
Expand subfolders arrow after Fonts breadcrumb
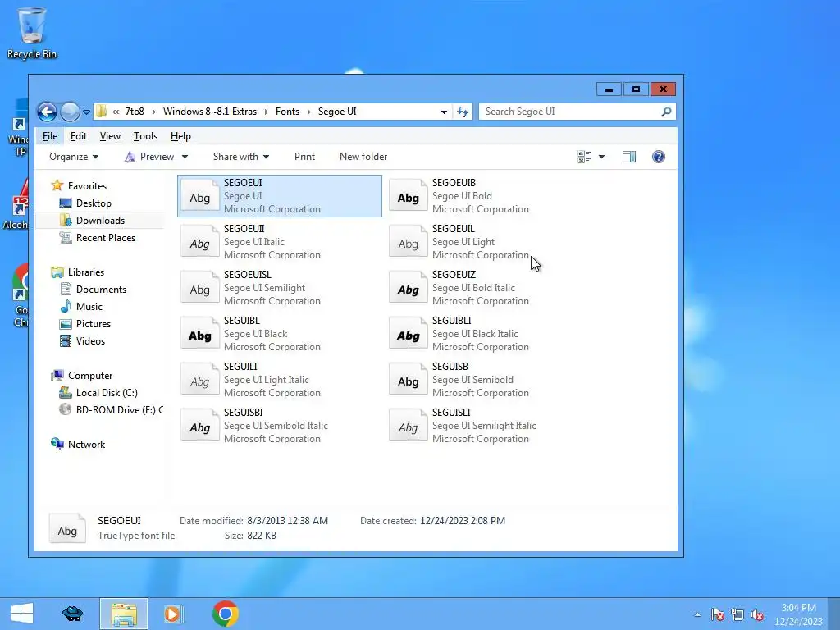click(x=308, y=112)
